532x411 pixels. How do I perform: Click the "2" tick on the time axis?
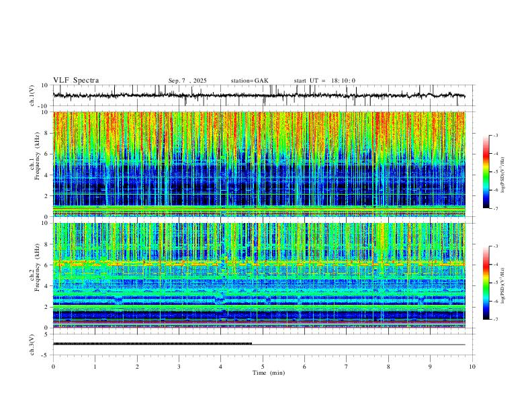137,367
